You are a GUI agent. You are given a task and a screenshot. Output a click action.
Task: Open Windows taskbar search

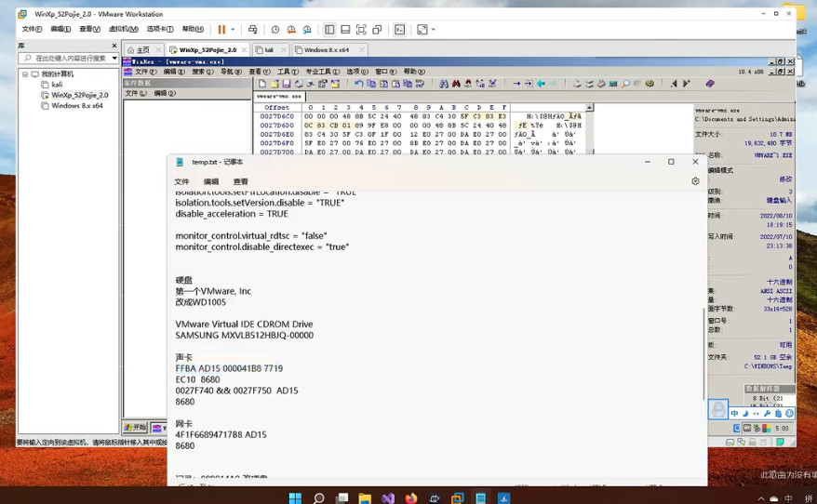[318, 497]
